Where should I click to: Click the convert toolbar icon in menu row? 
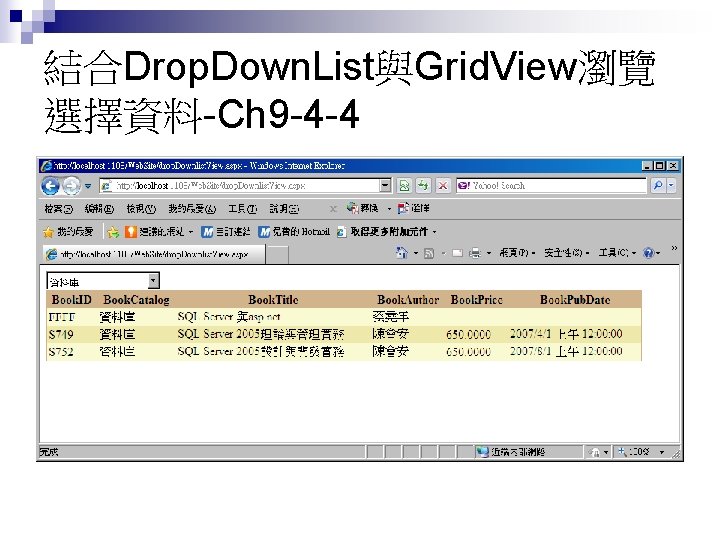(x=363, y=208)
